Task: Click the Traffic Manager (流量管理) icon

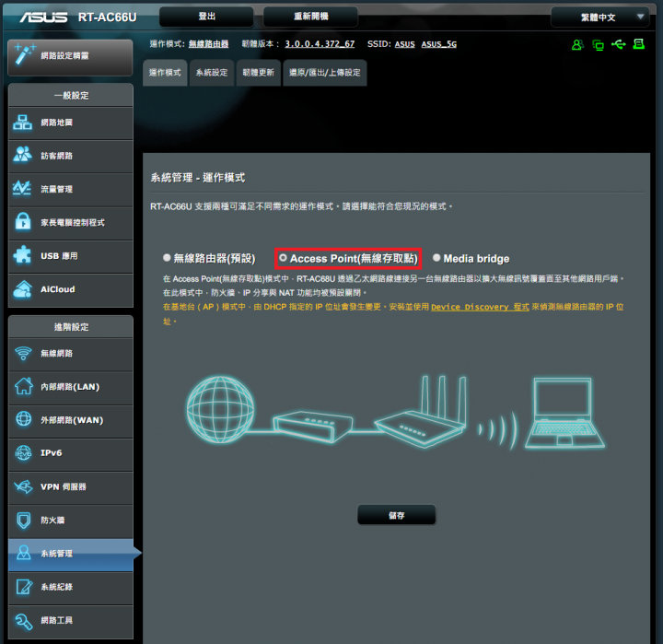Action: 22,188
